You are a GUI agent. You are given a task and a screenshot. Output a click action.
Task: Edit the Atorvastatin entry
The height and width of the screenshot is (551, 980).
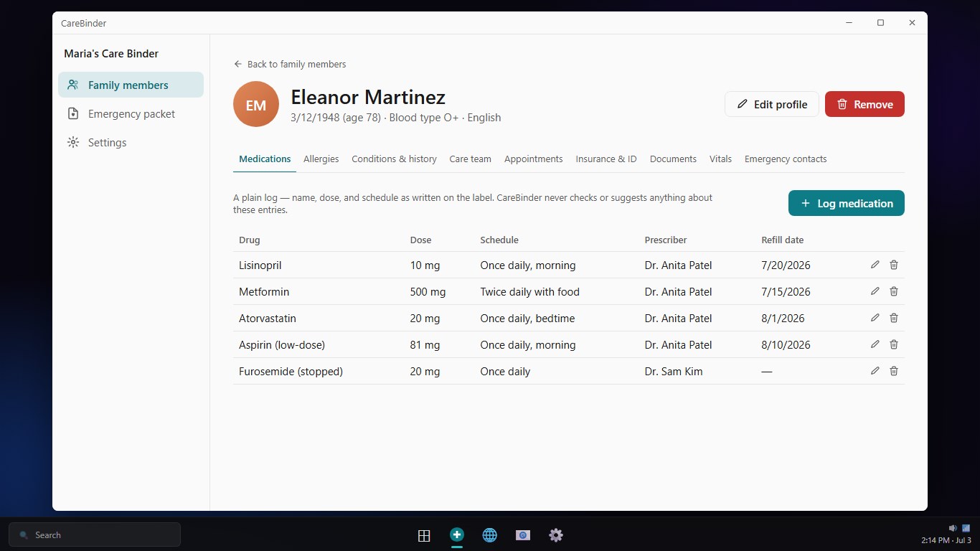click(875, 318)
